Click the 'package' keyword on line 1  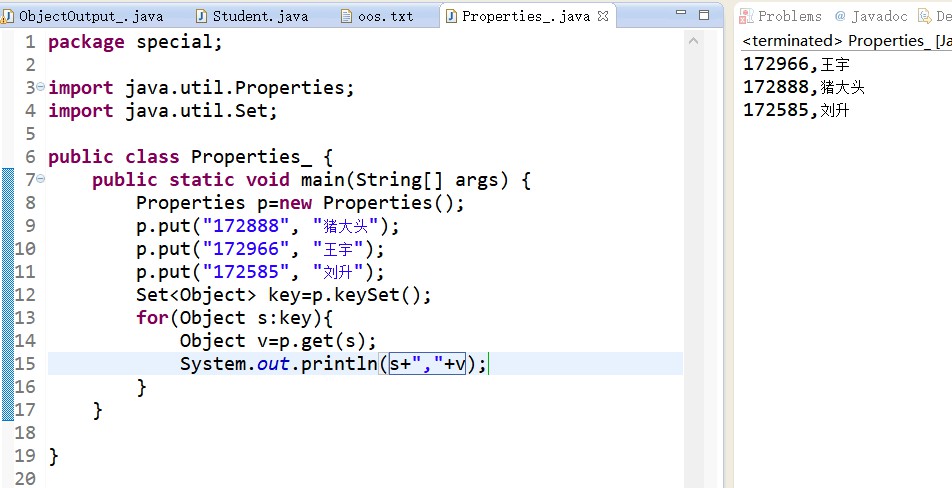(86, 42)
